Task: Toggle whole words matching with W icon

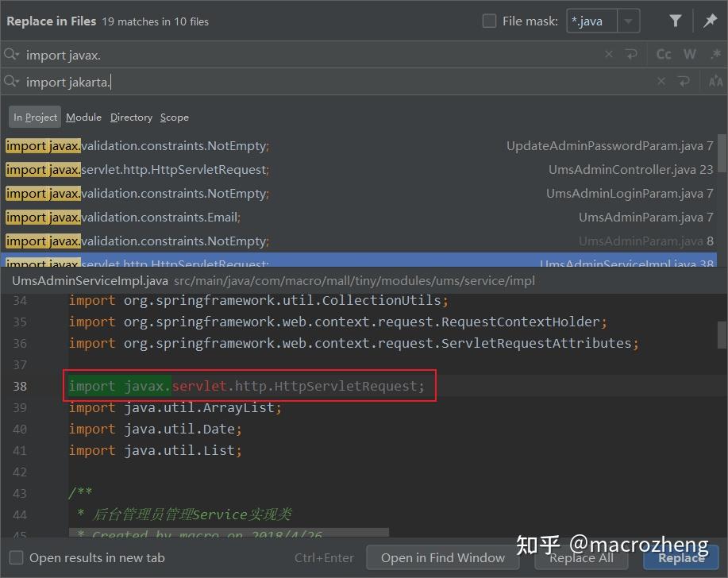Action: tap(689, 54)
